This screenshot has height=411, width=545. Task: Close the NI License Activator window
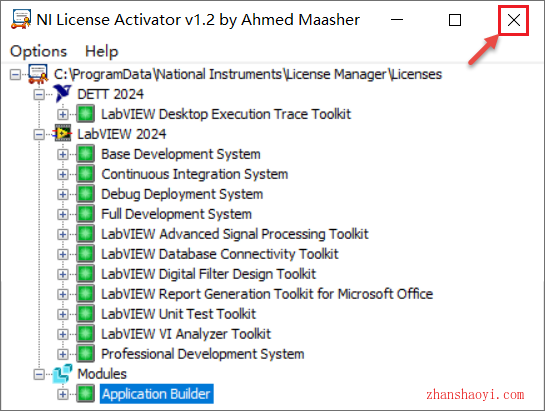(514, 20)
